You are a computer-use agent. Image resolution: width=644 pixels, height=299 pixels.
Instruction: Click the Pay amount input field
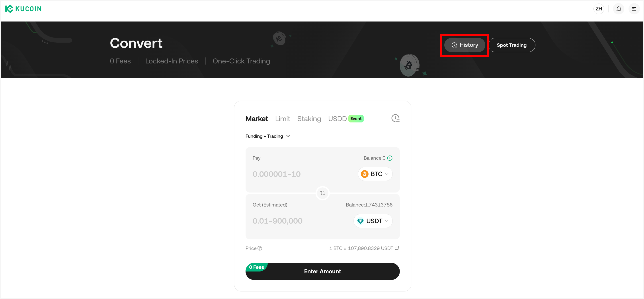tap(300, 174)
